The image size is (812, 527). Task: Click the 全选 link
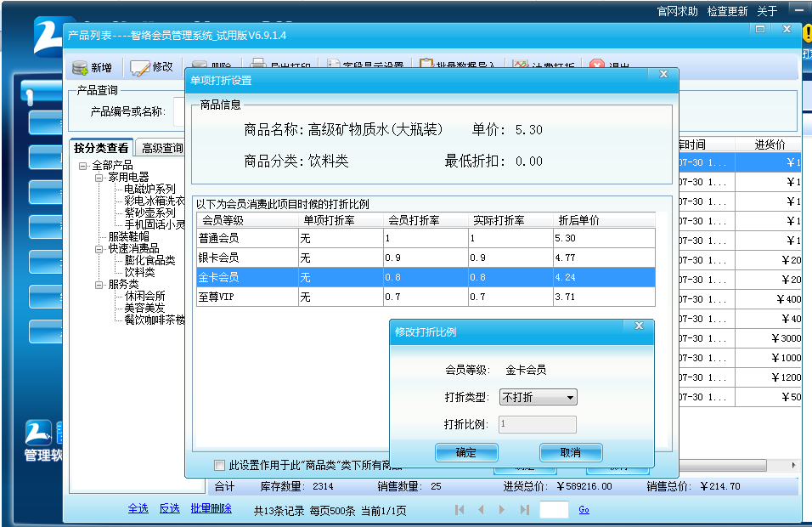pyautogui.click(x=138, y=508)
